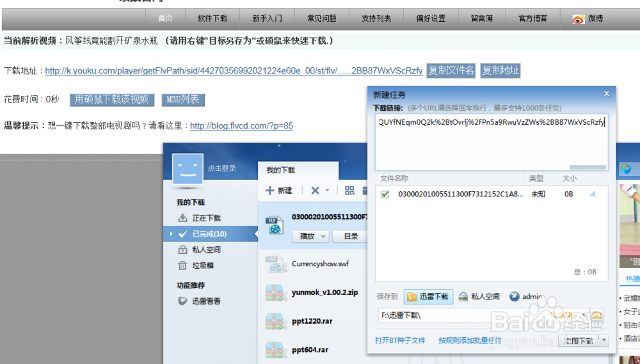Open 首页 in the navigation bar
640x364 pixels.
click(x=165, y=19)
